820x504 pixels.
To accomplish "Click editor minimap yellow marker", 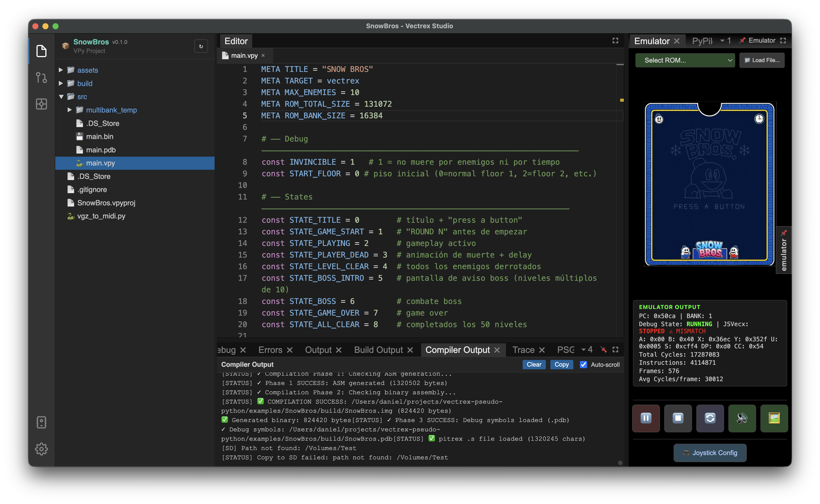I will click(622, 100).
